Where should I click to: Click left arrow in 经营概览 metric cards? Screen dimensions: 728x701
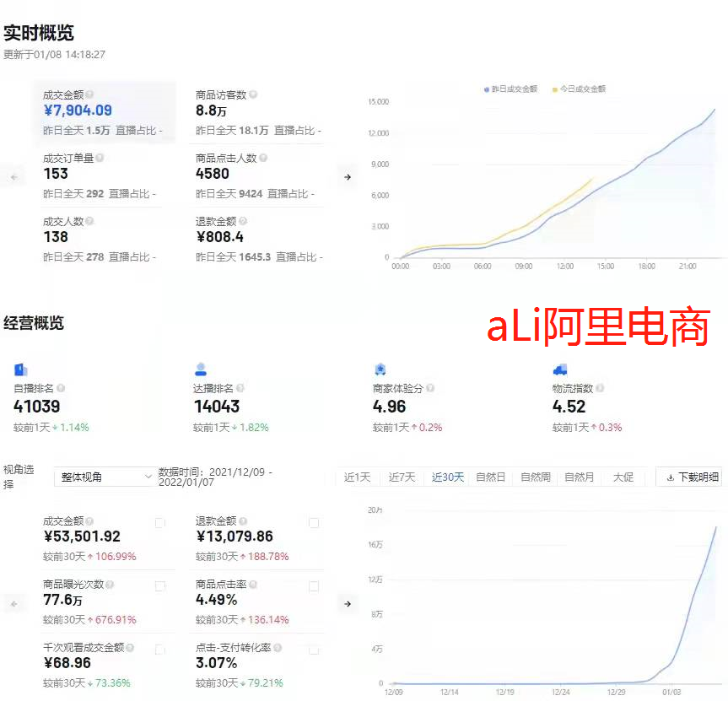(x=14, y=604)
